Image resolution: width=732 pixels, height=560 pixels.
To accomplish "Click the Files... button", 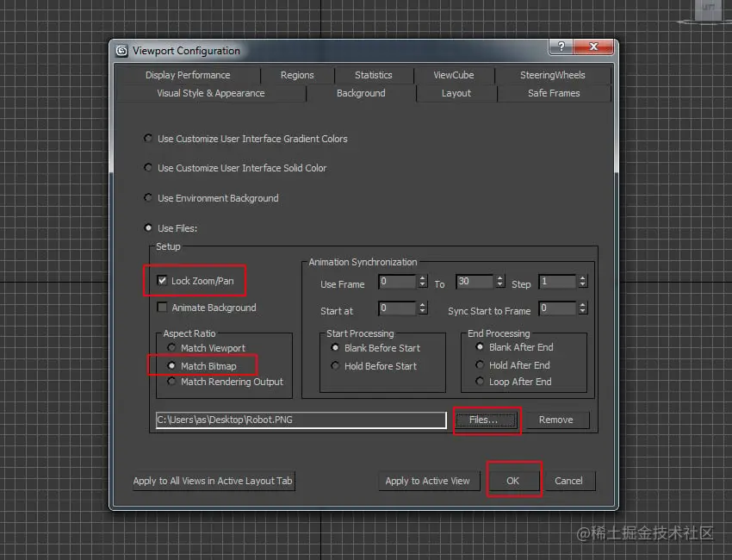I will click(485, 420).
